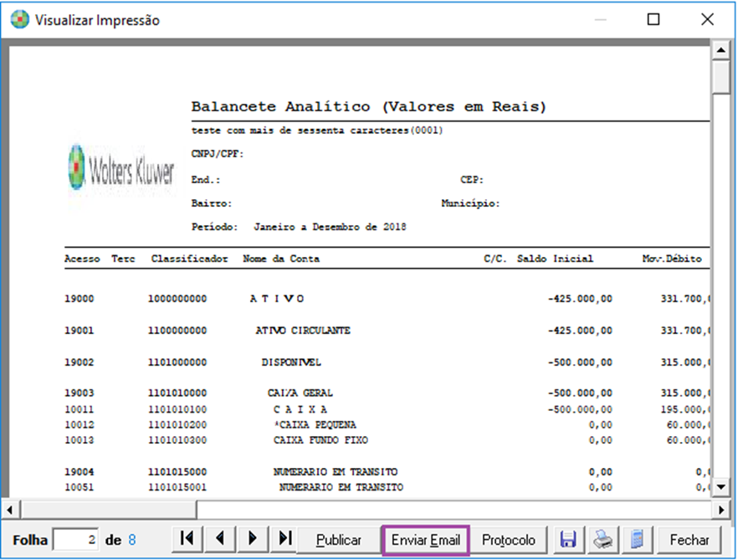Open the Protocolo button
The height and width of the screenshot is (560, 738).
tap(509, 540)
